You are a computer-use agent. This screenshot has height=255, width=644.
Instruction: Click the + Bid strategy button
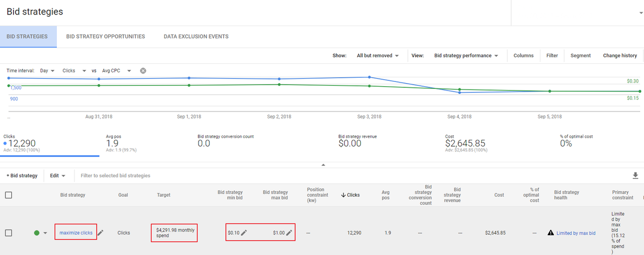[22, 175]
